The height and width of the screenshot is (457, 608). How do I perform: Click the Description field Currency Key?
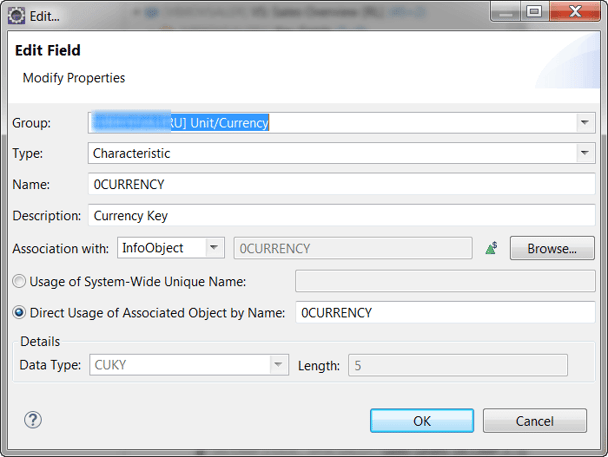tap(342, 215)
